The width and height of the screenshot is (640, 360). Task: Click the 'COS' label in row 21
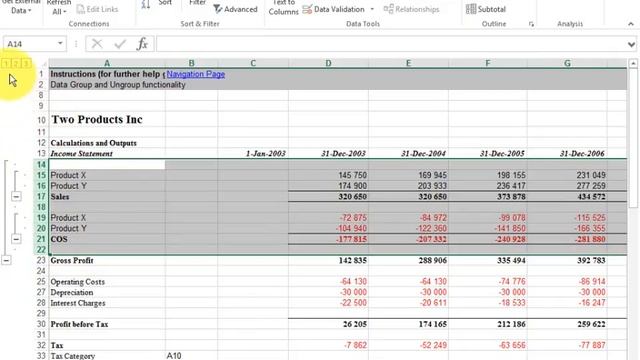[x=59, y=239]
